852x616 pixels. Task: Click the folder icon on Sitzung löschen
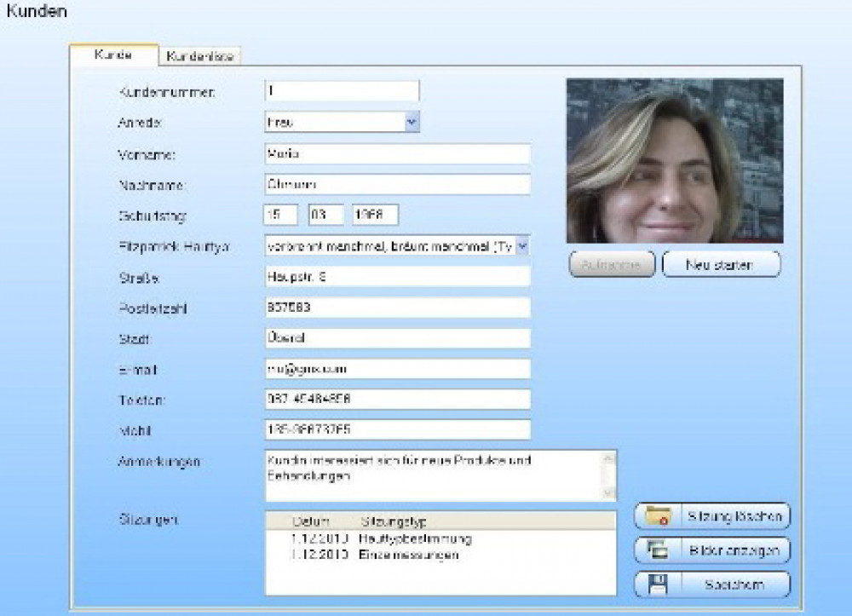[x=659, y=516]
